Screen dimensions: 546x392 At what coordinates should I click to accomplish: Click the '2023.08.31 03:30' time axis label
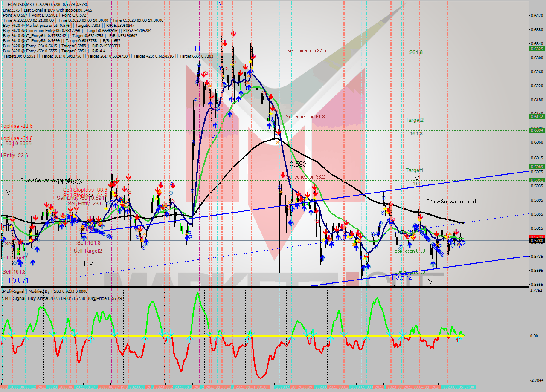(x=253, y=387)
